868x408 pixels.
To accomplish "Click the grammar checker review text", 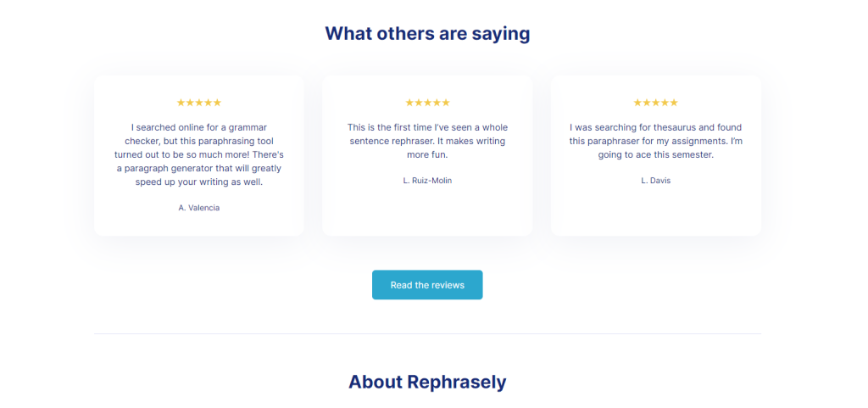I will (199, 154).
